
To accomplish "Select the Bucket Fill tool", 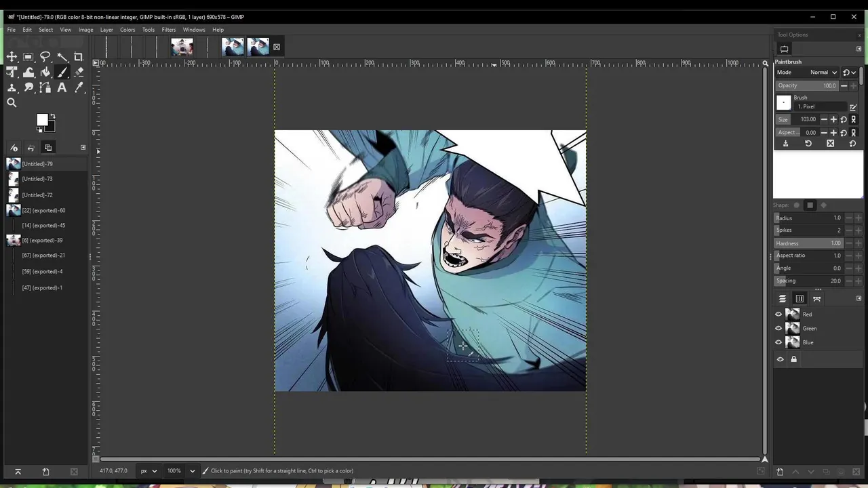I will 45,73.
